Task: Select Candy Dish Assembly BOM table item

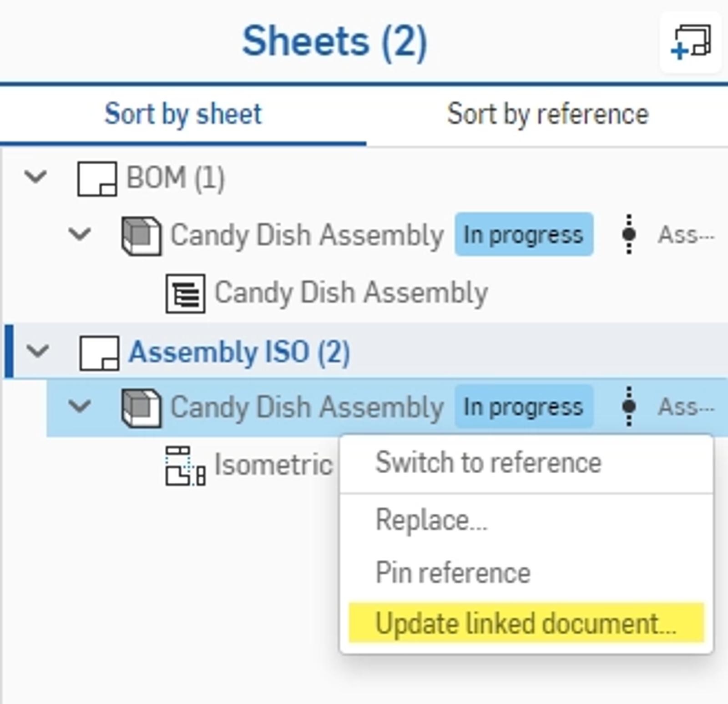Action: [x=351, y=293]
